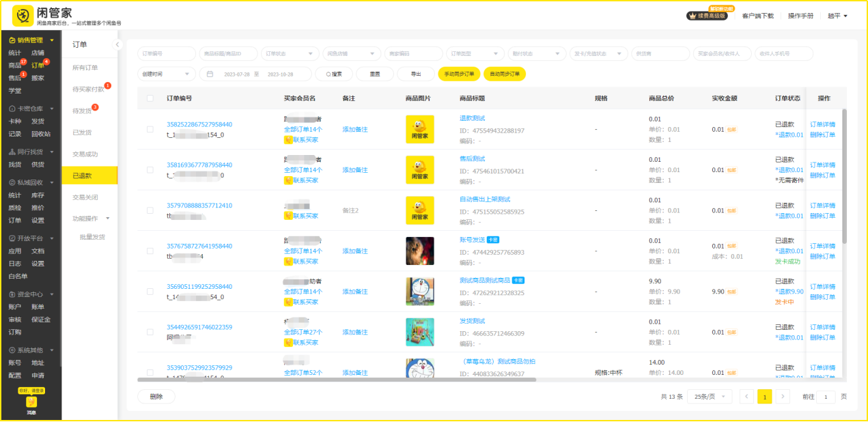Click the 导出 export button
The image size is (868, 422).
pyautogui.click(x=416, y=74)
